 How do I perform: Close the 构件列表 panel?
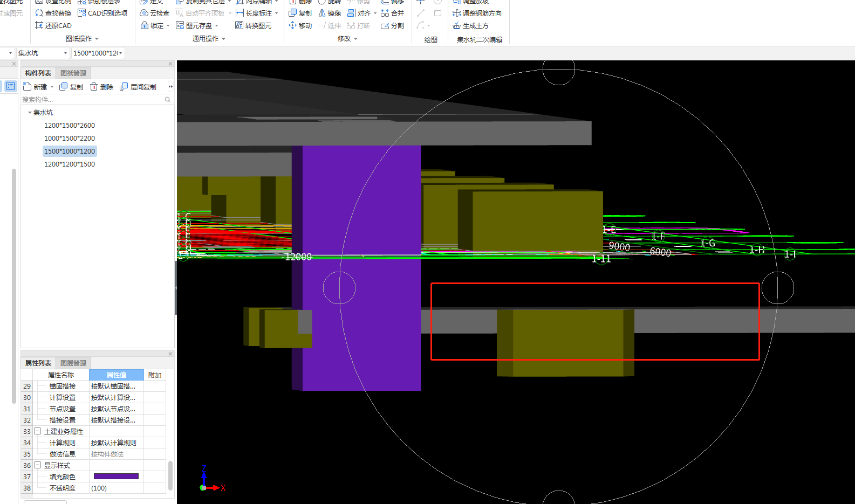[170, 64]
